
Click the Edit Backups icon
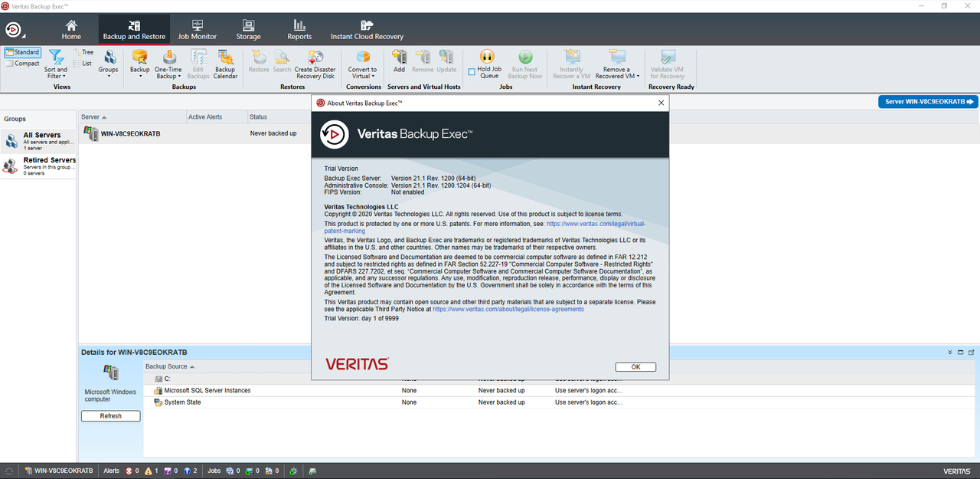coord(198,64)
